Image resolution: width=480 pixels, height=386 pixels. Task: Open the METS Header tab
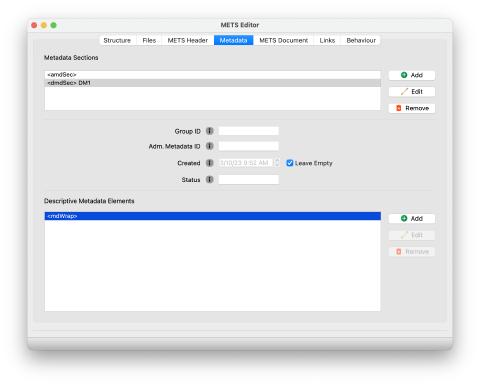tap(188, 40)
